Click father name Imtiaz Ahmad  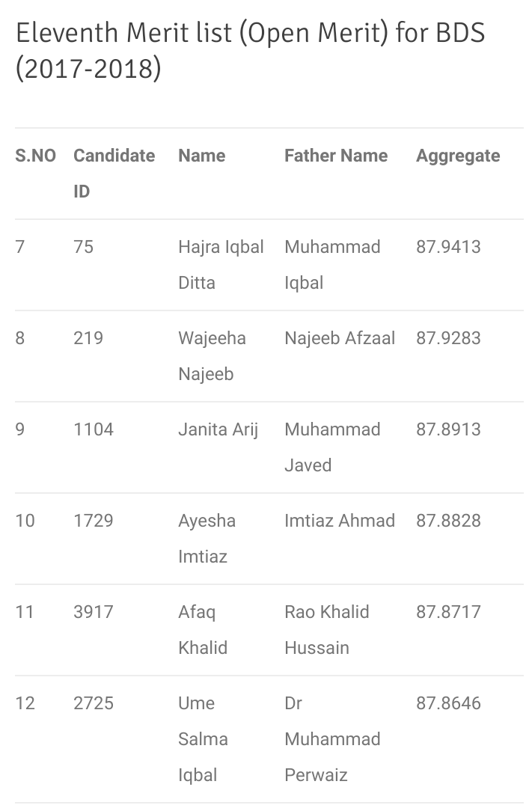340,521
